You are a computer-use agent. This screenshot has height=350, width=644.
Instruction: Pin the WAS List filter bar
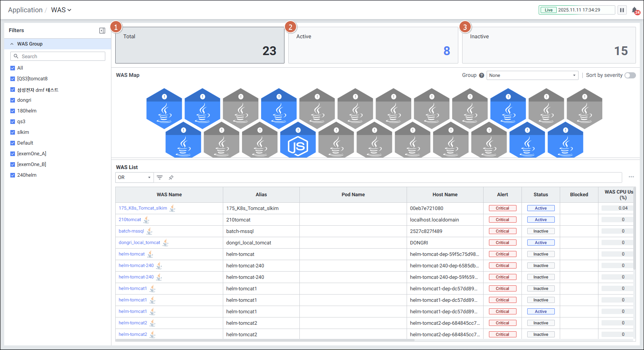click(x=171, y=177)
